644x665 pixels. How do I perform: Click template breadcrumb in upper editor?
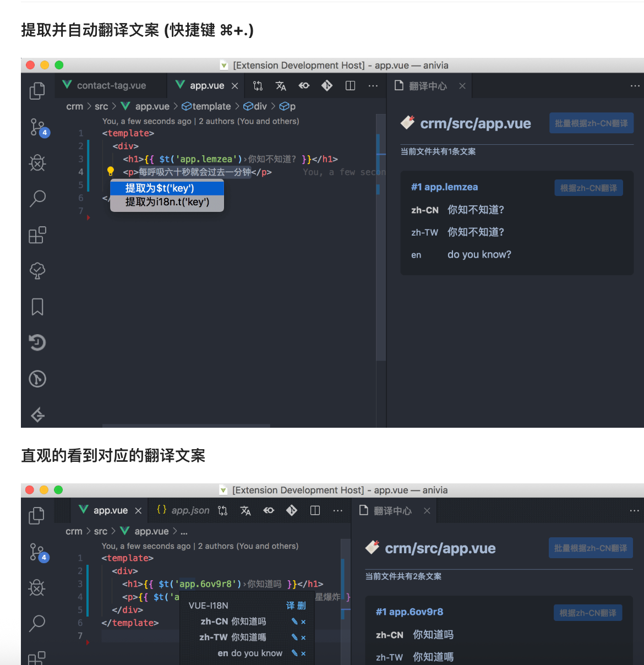[x=206, y=106]
